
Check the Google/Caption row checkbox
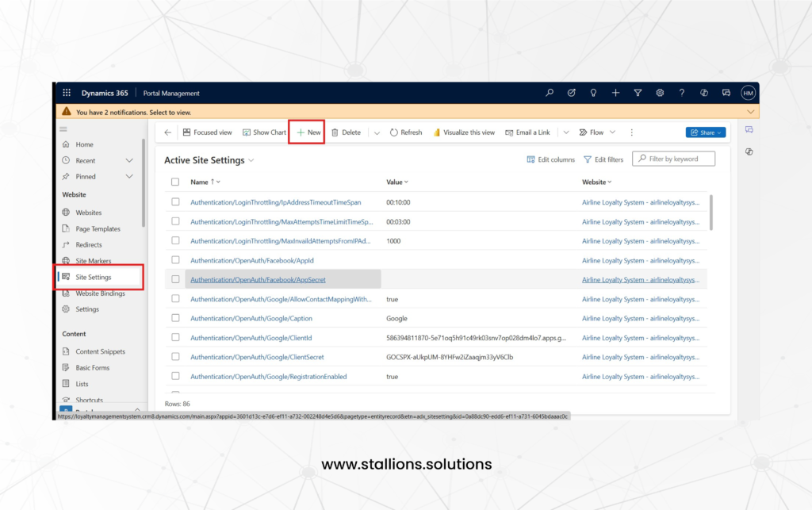[x=175, y=318]
